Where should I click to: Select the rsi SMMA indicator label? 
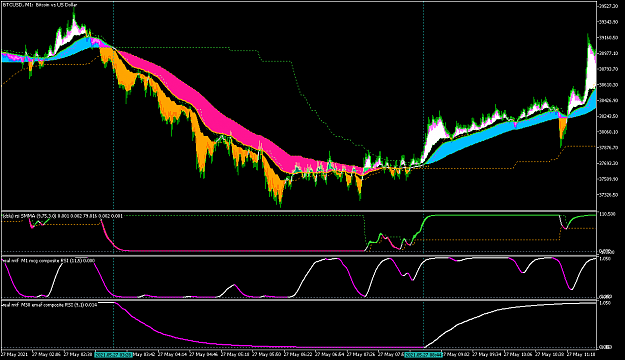(x=63, y=216)
